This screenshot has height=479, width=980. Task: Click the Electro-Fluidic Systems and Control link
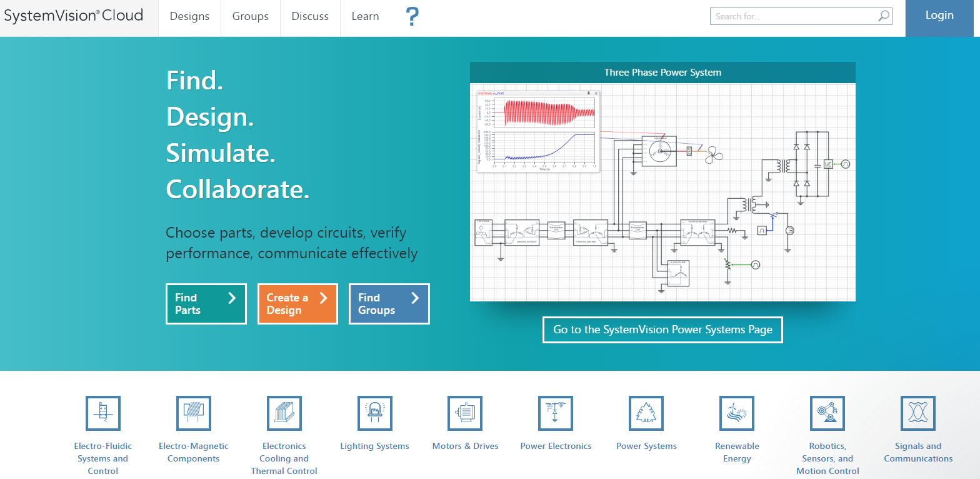pos(103,458)
